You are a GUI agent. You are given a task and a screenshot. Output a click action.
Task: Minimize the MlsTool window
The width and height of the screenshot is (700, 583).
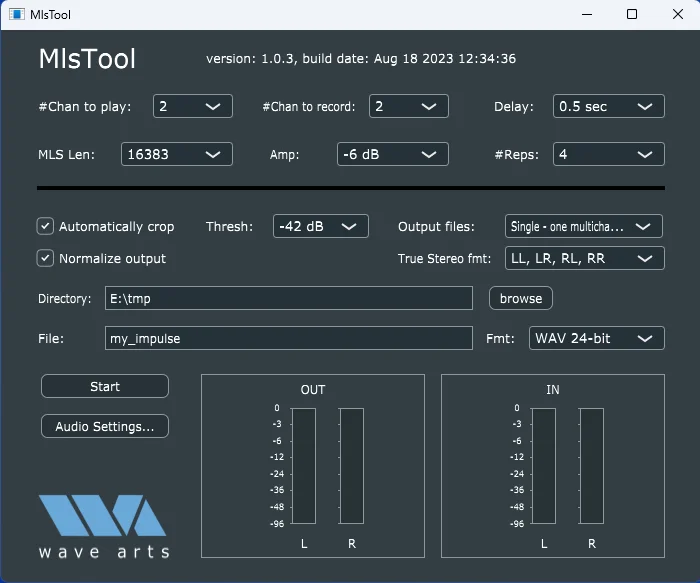click(x=587, y=14)
